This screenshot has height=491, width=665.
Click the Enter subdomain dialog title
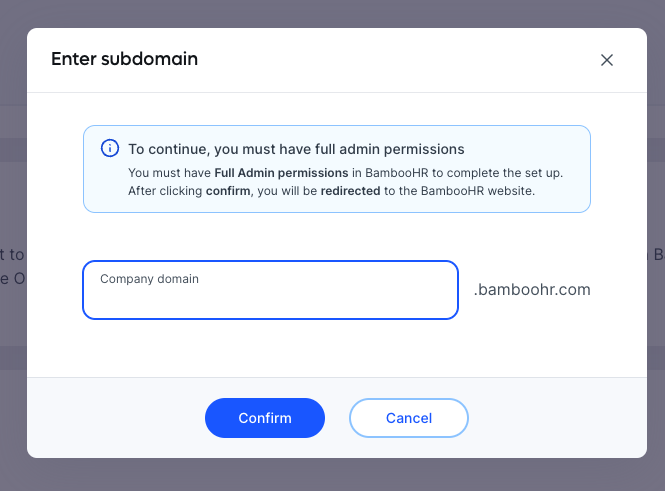125,59
